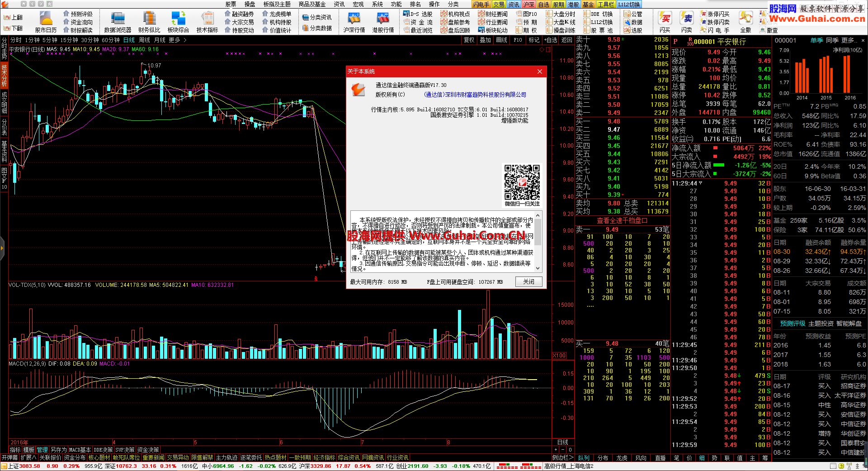Screen dimensions: 868x471
Task: Click the 全撤 cancel all orders icon
Action: pos(745,22)
